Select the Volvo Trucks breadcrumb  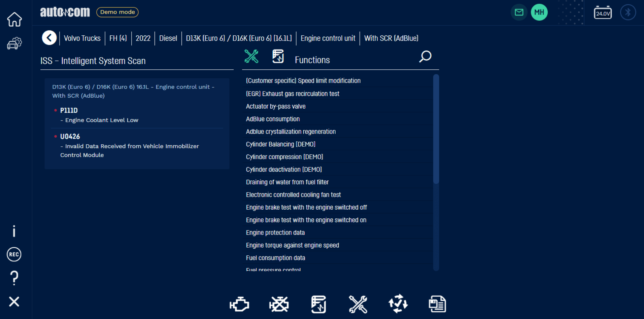(x=82, y=38)
